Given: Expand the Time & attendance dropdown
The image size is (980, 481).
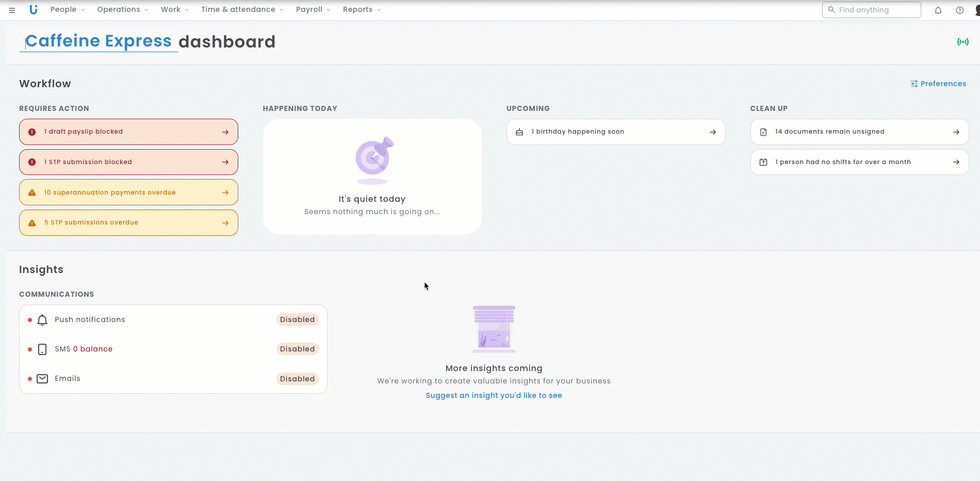Looking at the screenshot, I should tap(242, 10).
